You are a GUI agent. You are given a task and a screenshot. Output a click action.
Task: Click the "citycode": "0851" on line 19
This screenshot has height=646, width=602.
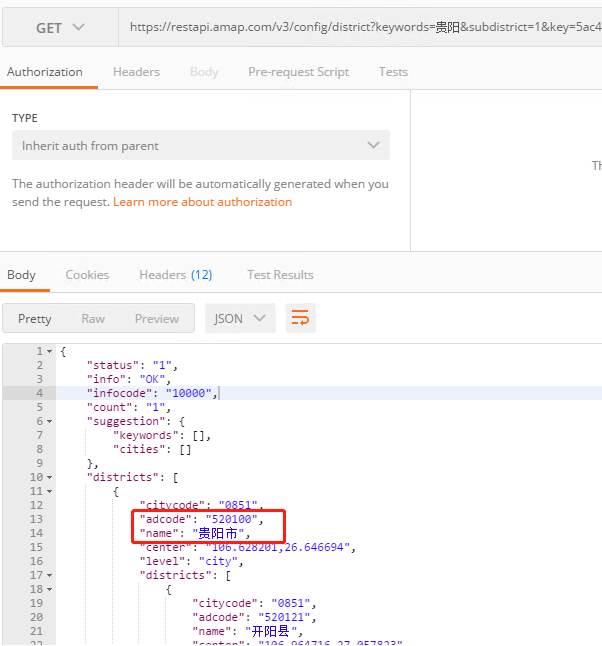(x=254, y=604)
